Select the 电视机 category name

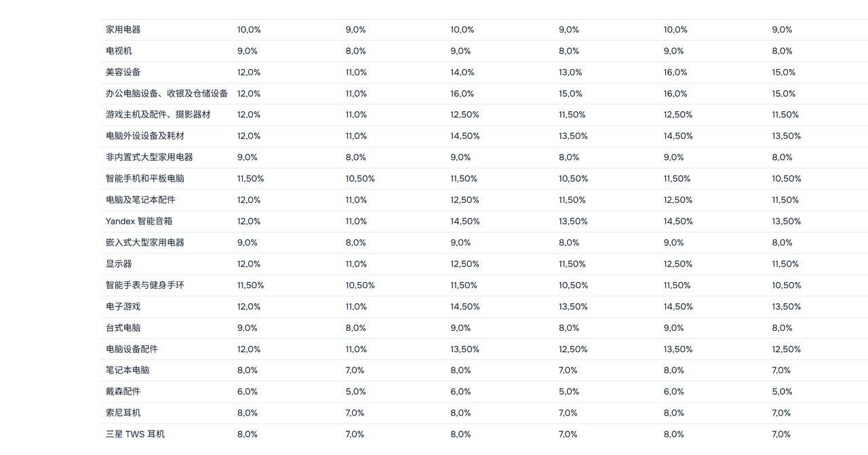pos(119,51)
